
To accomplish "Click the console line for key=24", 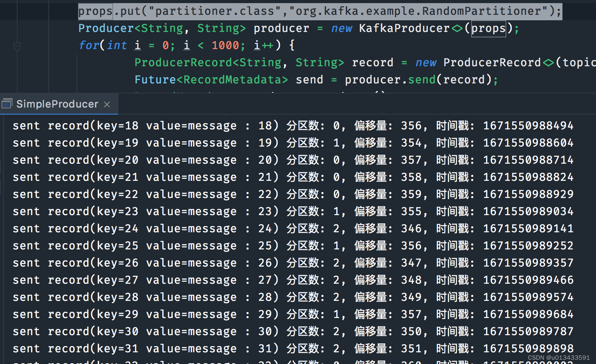I will click(293, 228).
